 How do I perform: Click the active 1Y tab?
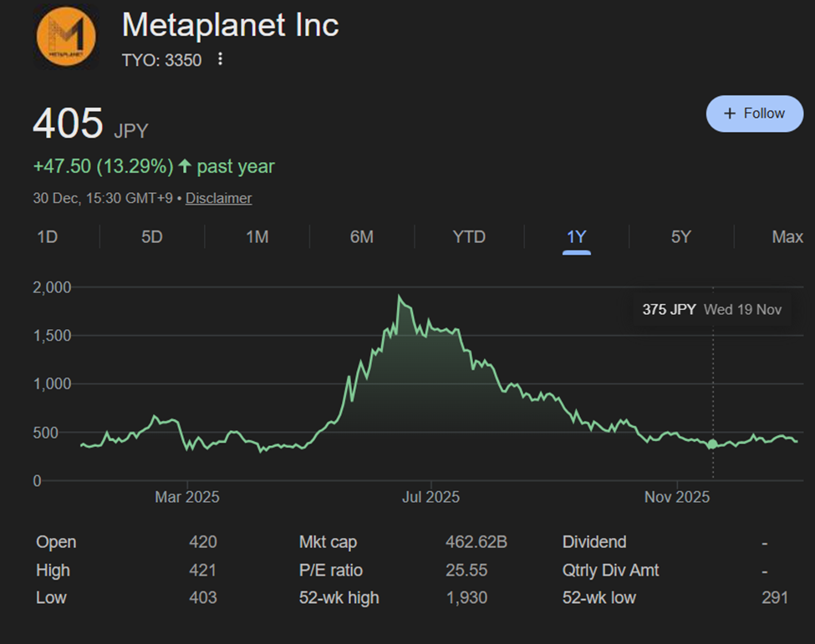click(576, 237)
